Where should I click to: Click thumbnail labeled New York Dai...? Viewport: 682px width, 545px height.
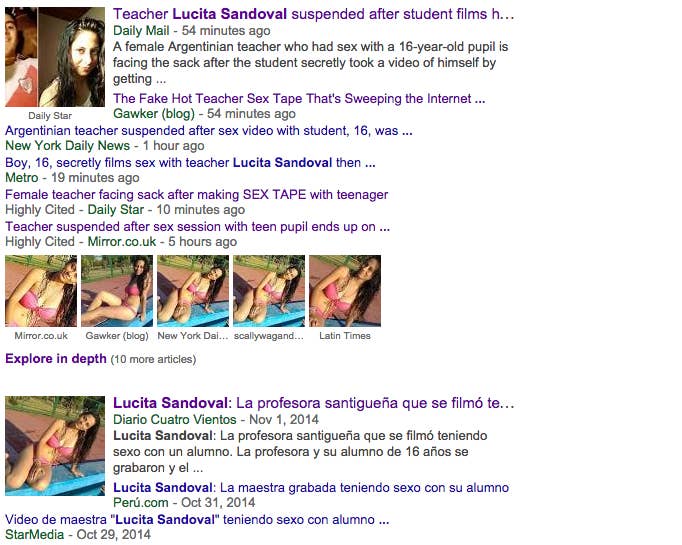(x=193, y=291)
